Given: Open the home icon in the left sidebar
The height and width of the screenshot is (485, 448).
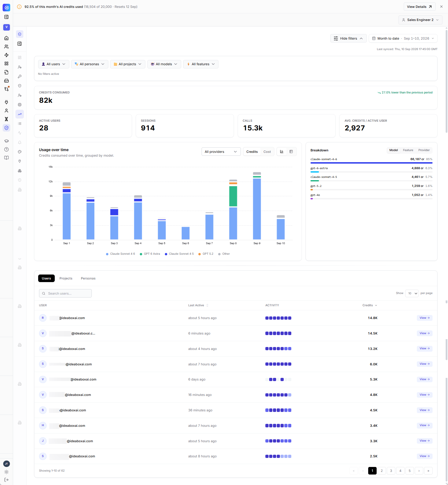Looking at the screenshot, I should (x=6, y=38).
